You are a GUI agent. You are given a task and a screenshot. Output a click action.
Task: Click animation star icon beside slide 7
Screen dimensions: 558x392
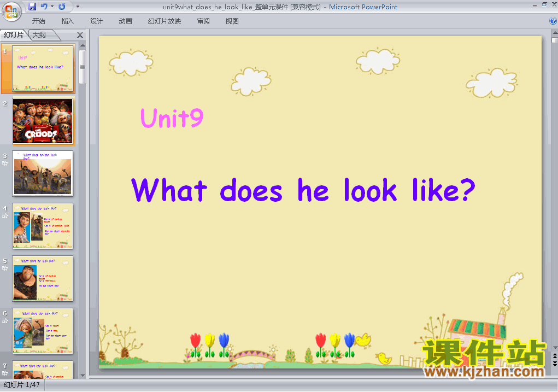click(5, 373)
